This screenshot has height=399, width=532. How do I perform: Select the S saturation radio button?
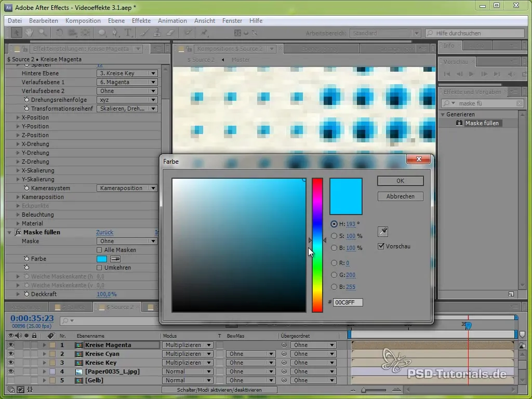tap(334, 236)
